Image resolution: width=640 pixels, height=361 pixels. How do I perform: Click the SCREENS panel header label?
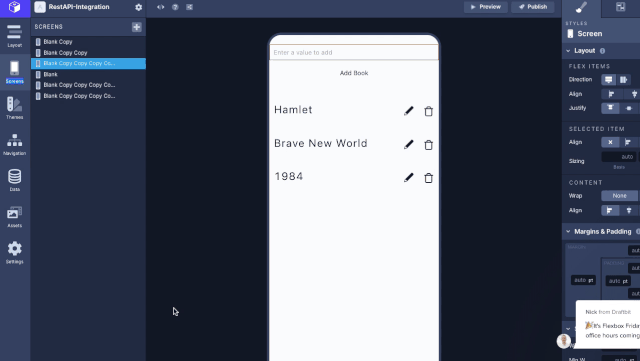49,27
